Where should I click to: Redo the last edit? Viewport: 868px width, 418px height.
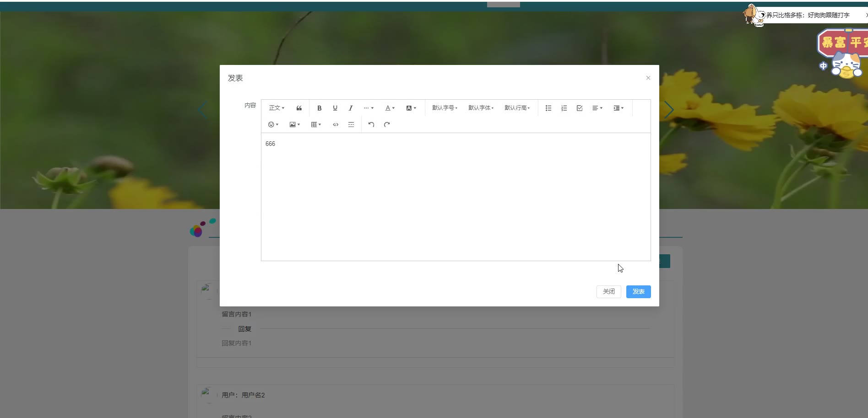[387, 124]
